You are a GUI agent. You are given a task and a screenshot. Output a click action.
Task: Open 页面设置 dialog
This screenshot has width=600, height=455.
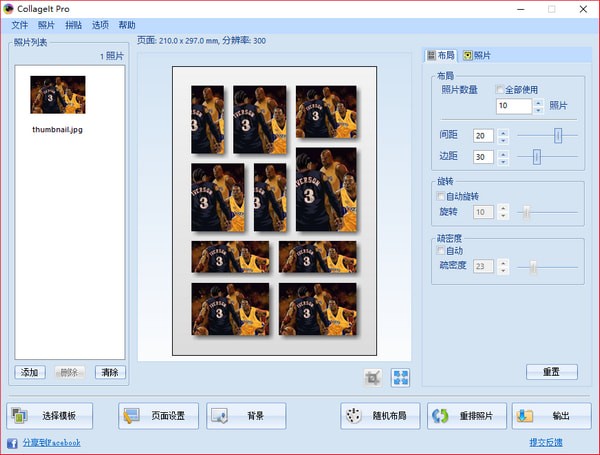158,416
